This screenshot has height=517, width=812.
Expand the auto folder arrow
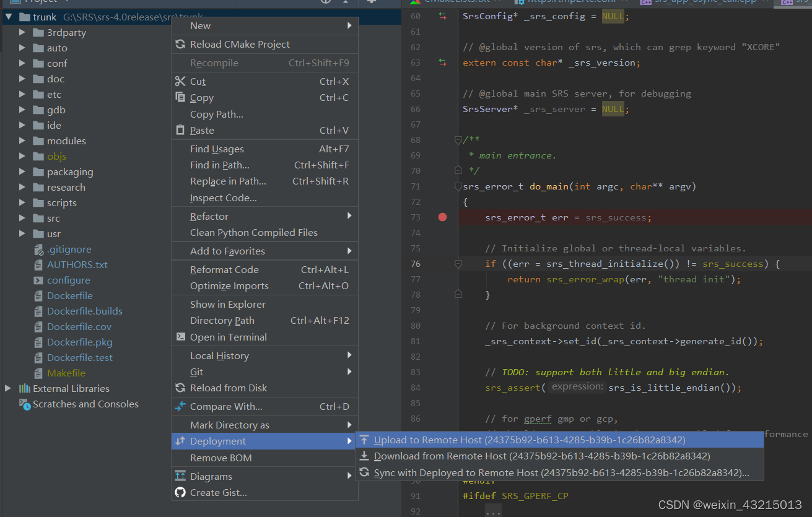(x=22, y=48)
